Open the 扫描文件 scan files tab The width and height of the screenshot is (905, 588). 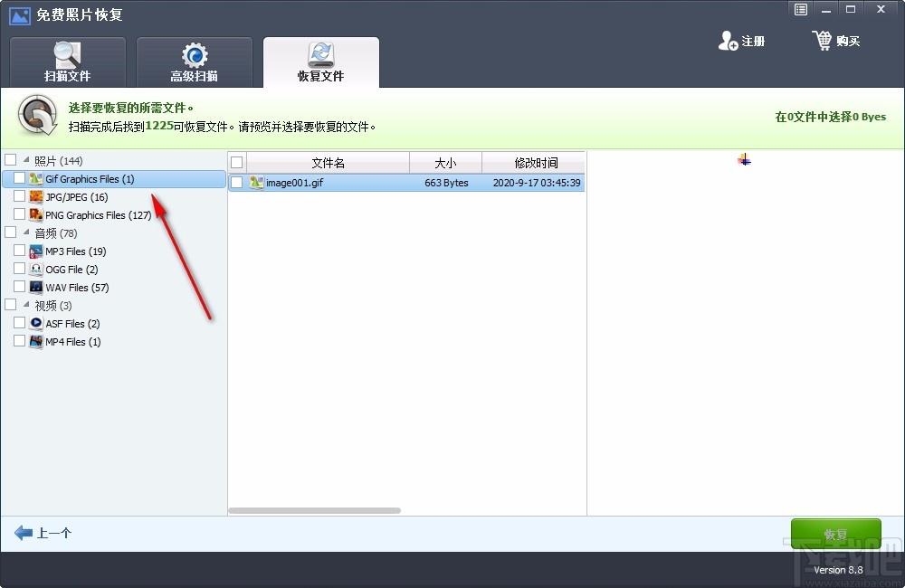coord(68,62)
